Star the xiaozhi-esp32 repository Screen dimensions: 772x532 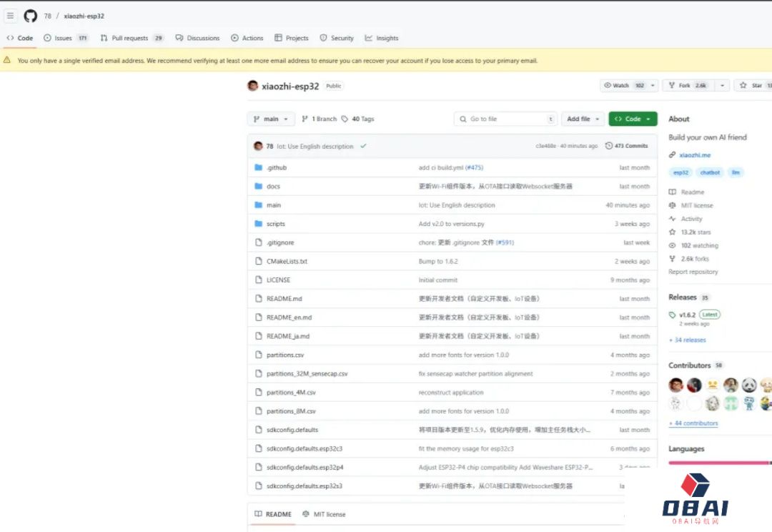tap(754, 85)
